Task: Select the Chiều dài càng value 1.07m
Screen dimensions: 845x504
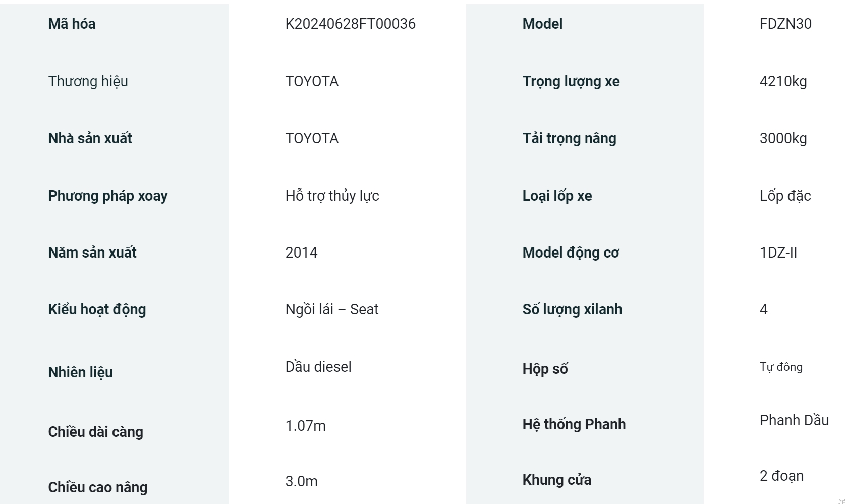Action: tap(306, 426)
